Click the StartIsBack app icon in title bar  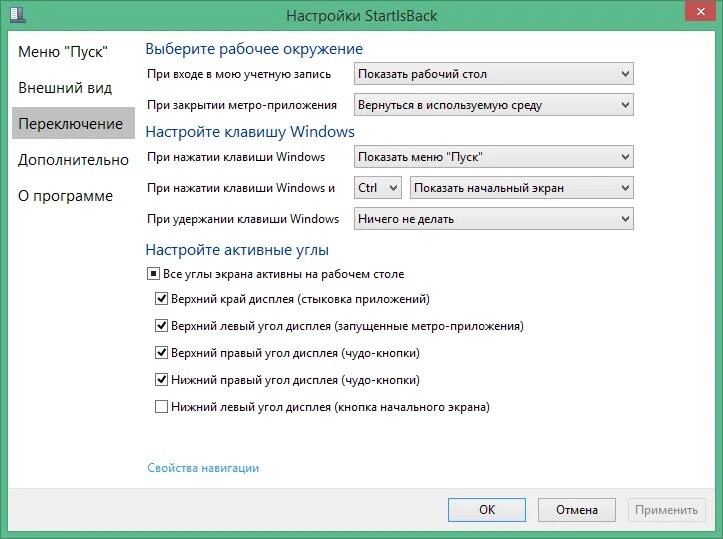point(18,14)
